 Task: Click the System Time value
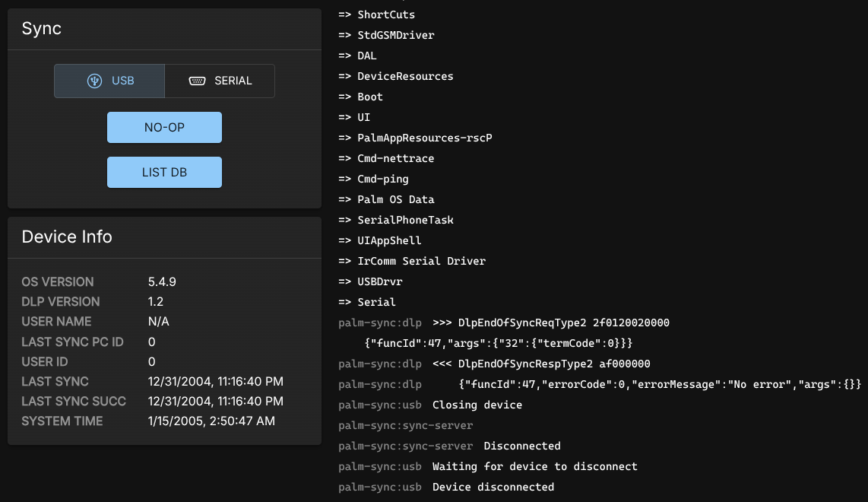[x=211, y=421]
